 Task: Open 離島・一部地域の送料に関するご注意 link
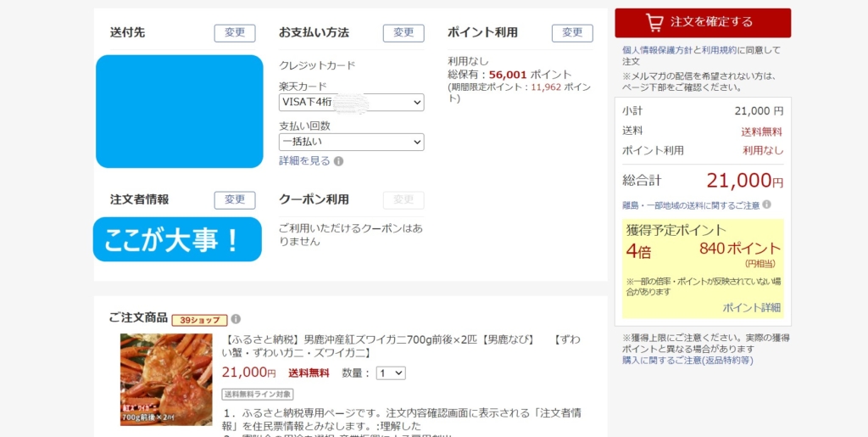tap(691, 205)
